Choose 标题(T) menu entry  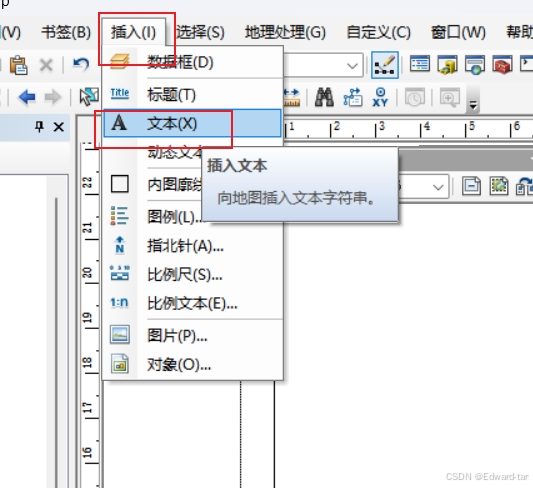[192, 94]
